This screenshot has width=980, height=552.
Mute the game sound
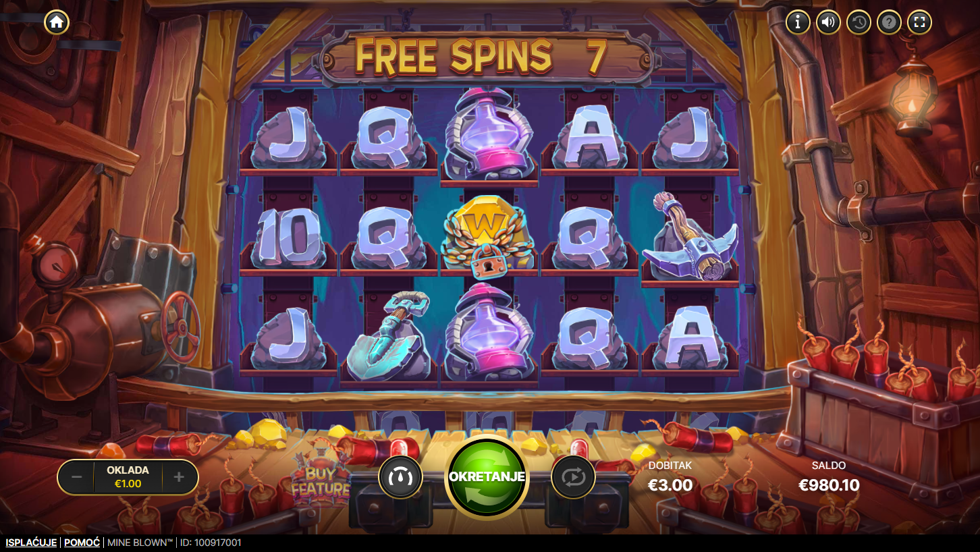(828, 22)
